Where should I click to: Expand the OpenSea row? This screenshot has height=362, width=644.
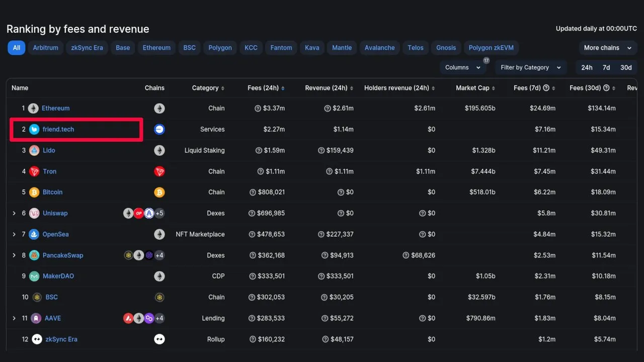pyautogui.click(x=14, y=234)
